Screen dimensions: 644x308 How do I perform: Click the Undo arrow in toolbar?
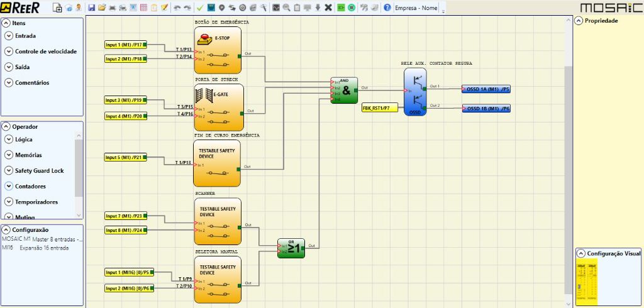[x=177, y=8]
